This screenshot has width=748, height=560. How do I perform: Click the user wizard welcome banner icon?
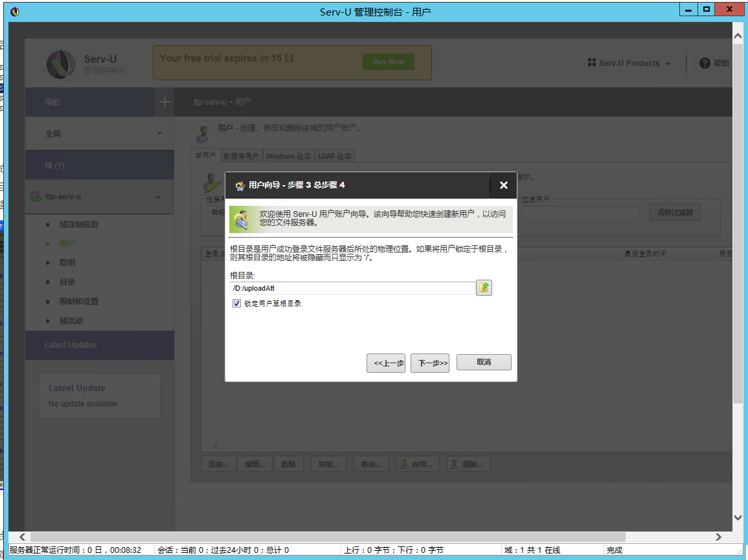(242, 219)
